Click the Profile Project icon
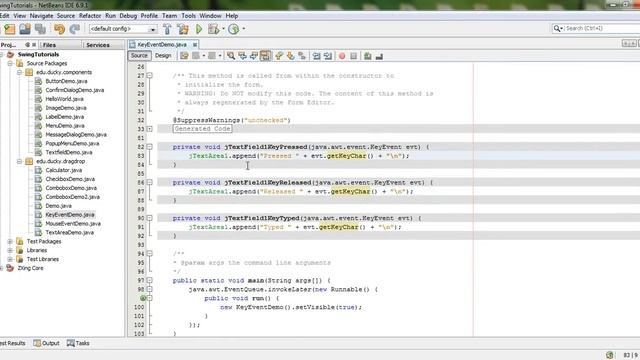Screen dimensions: 640x360 (233, 29)
